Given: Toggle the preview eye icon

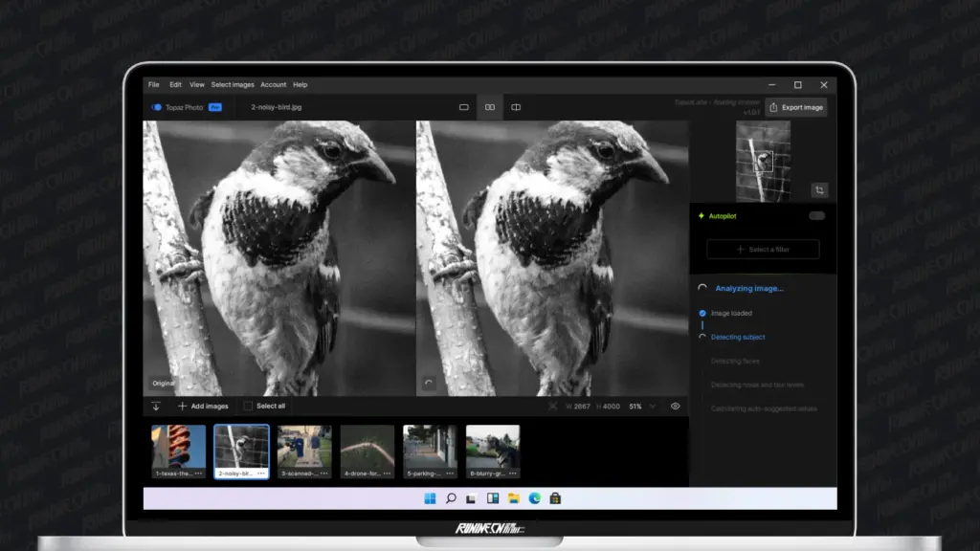Looking at the screenshot, I should pyautogui.click(x=675, y=407).
